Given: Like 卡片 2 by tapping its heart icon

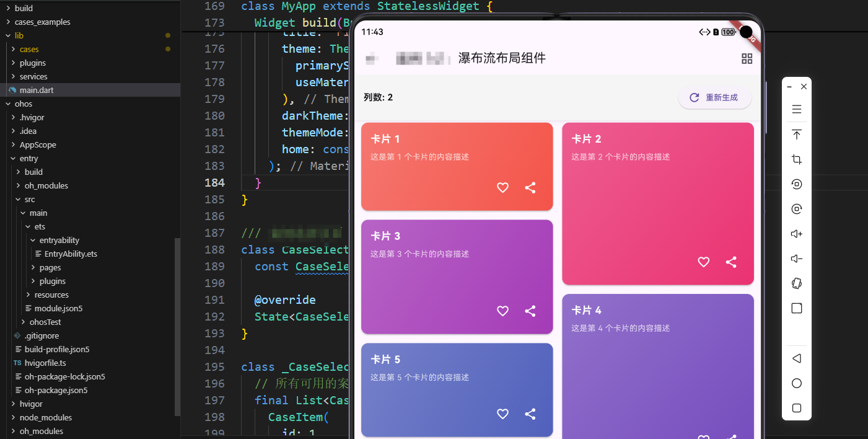Looking at the screenshot, I should point(703,262).
